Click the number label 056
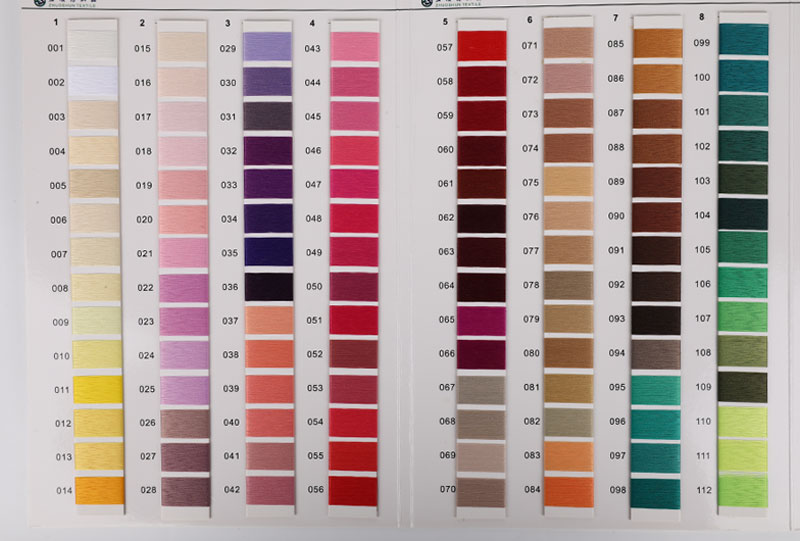800x541 pixels. pyautogui.click(x=314, y=490)
